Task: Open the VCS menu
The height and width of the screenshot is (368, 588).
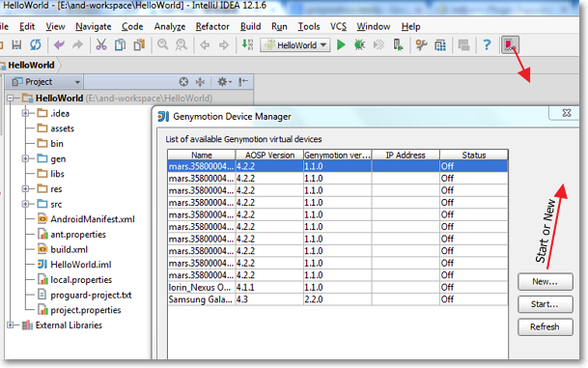Action: tap(338, 27)
